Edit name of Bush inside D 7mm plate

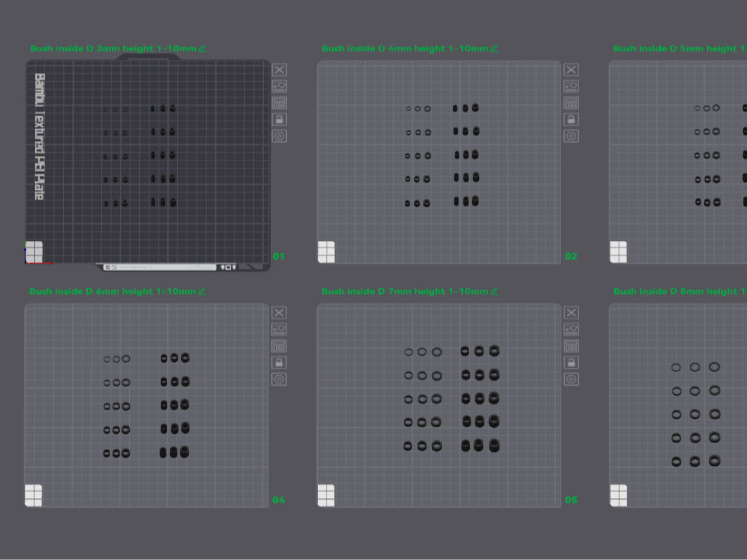[x=494, y=291]
